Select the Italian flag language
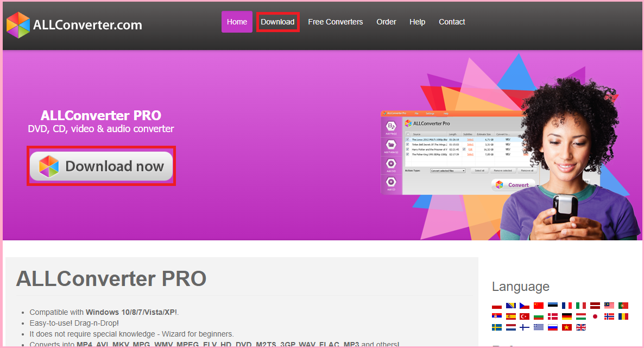This screenshot has height=348, width=644. click(581, 306)
